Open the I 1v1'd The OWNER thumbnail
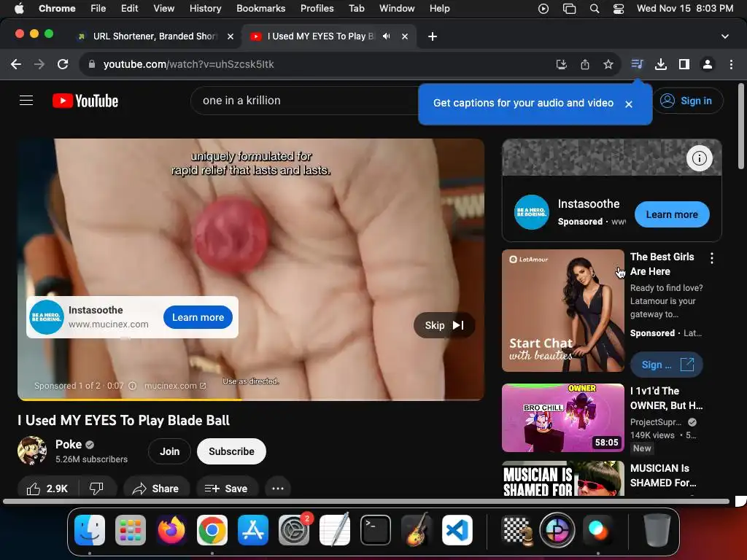 [x=563, y=418]
